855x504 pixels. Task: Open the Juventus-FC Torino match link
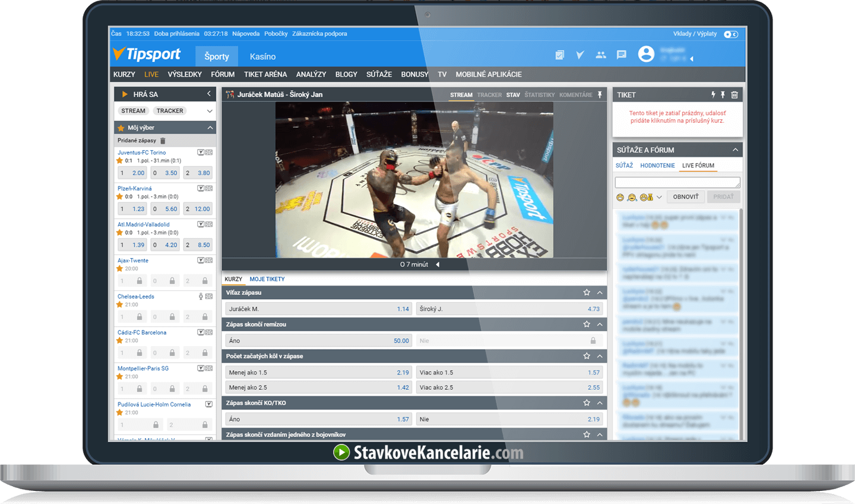coord(142,153)
